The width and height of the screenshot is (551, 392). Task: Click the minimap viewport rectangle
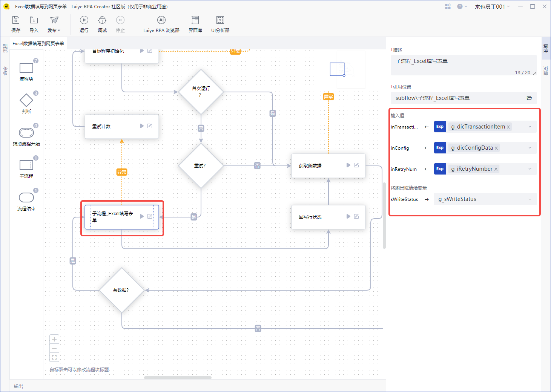(337, 69)
